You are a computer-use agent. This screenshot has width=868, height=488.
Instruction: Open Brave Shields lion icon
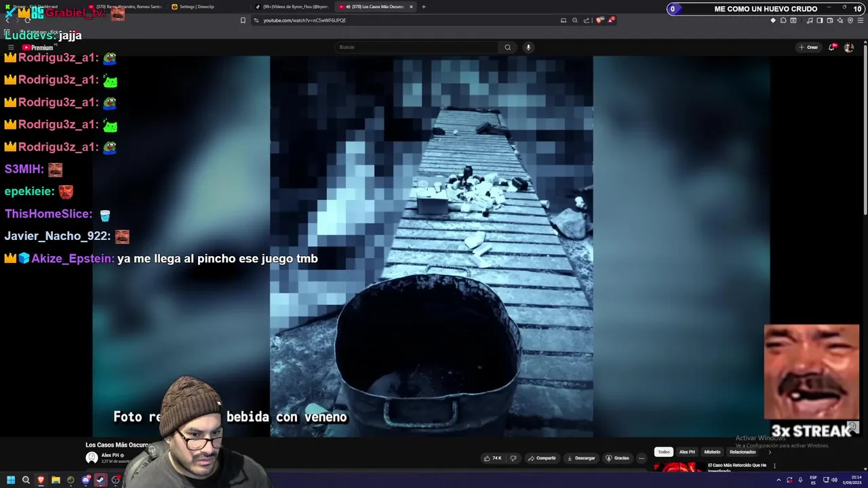[x=599, y=20]
